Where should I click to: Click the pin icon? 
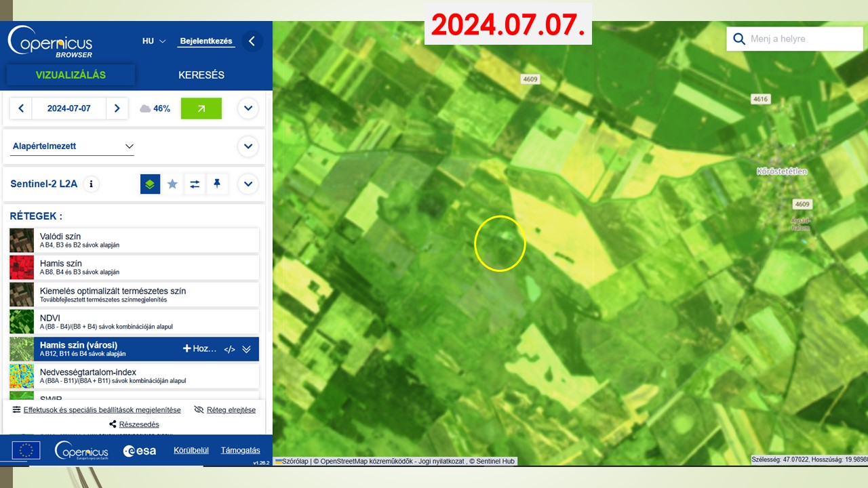tap(217, 184)
